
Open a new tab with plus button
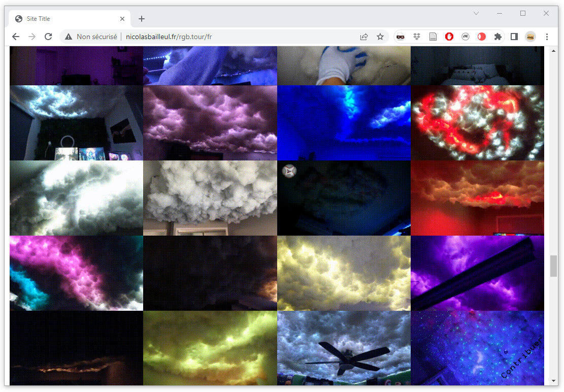click(142, 19)
